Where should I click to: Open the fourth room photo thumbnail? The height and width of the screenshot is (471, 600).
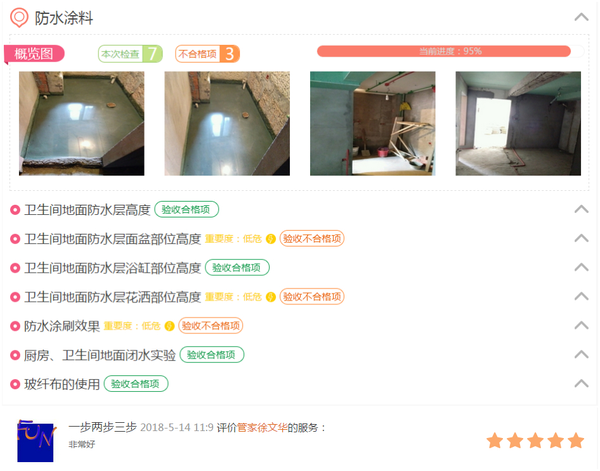(x=518, y=124)
